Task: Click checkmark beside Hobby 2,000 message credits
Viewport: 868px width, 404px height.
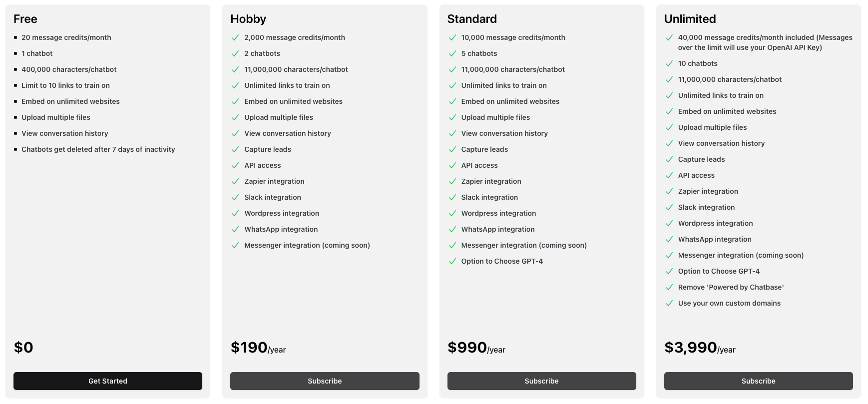Action: pos(235,37)
